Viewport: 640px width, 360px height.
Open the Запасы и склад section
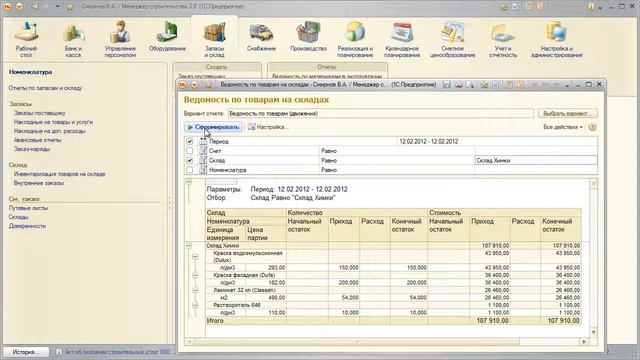click(214, 40)
